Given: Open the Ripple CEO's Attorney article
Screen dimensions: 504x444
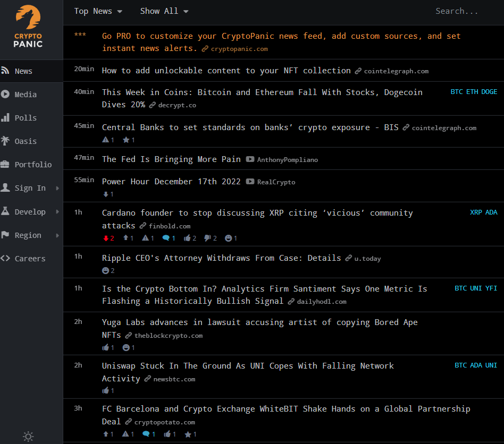Looking at the screenshot, I should [222, 258].
